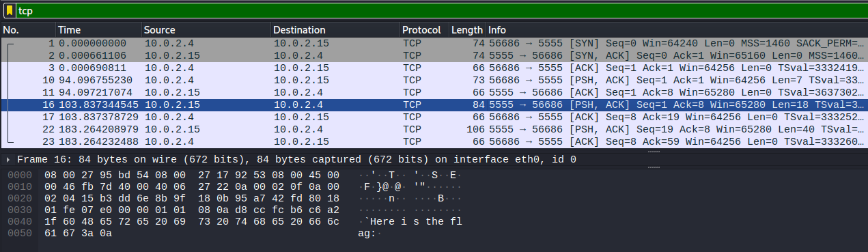Expand the Frame 16 details tree

(x=8, y=159)
